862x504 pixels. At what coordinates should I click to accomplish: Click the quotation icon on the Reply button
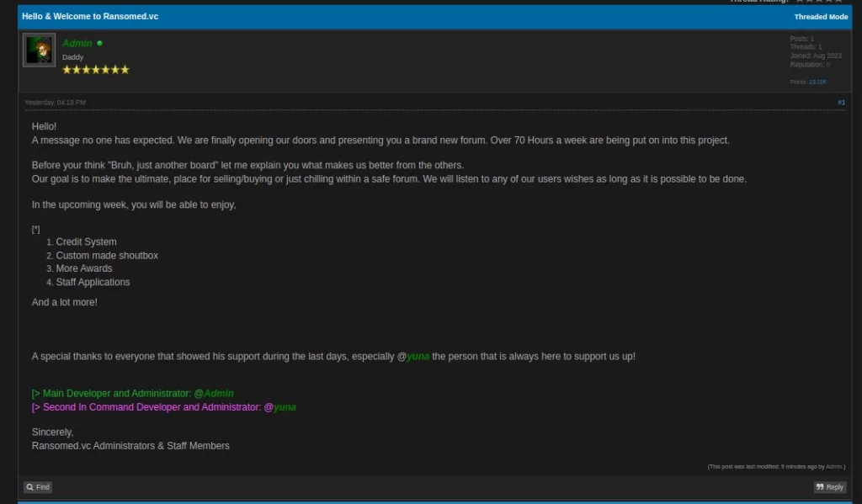[x=819, y=486]
